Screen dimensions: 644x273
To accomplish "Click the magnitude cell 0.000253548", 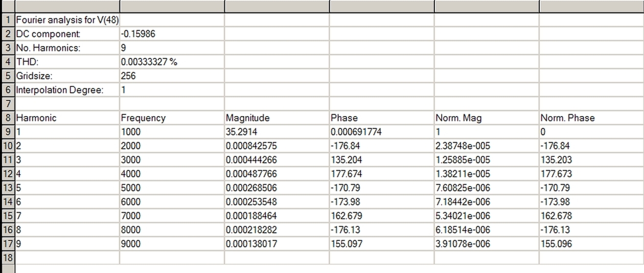I will point(277,202).
